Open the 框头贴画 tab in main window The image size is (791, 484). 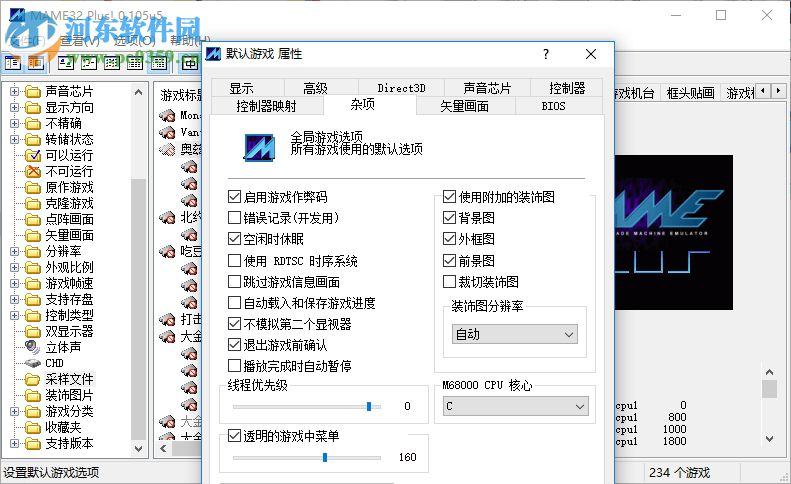(690, 93)
